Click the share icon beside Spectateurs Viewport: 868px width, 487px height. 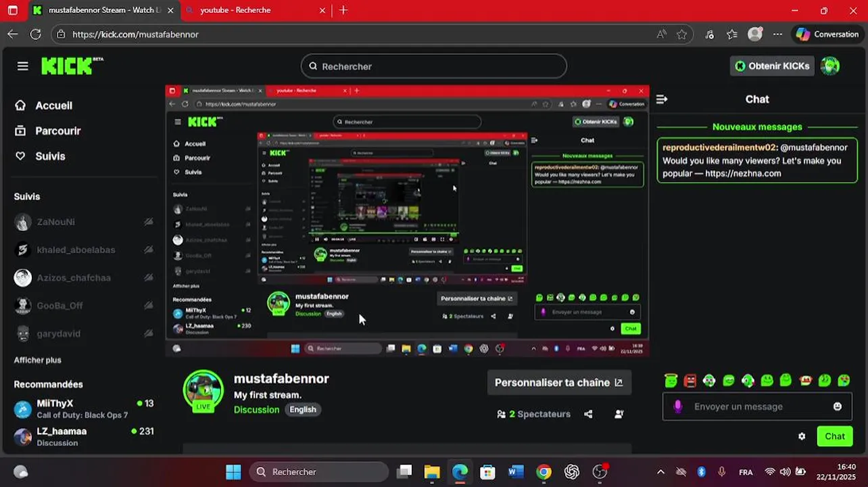click(588, 414)
